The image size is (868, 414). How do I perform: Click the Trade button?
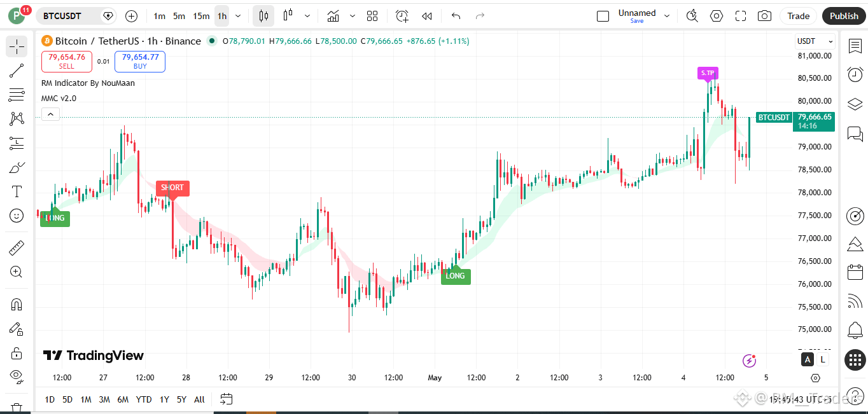[798, 16]
